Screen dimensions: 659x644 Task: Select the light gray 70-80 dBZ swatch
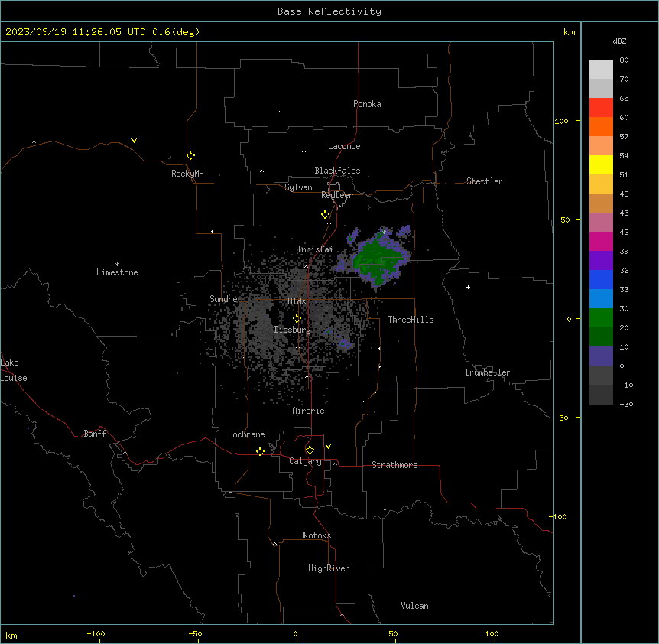(601, 70)
